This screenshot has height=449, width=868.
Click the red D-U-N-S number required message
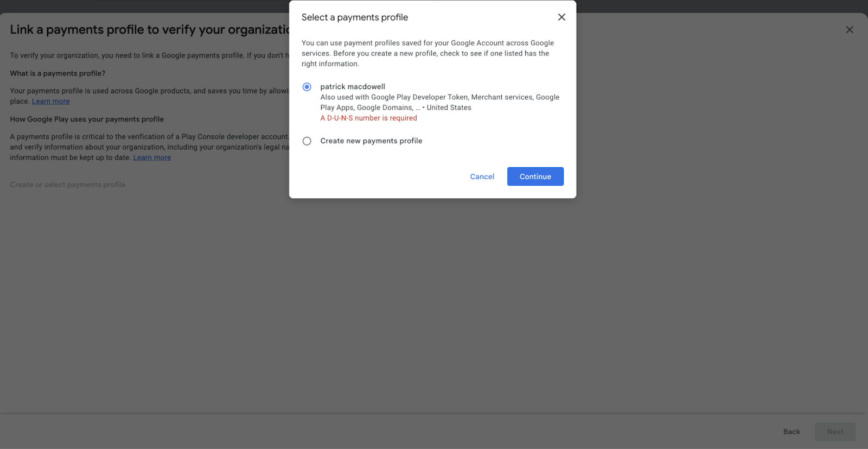tap(369, 118)
